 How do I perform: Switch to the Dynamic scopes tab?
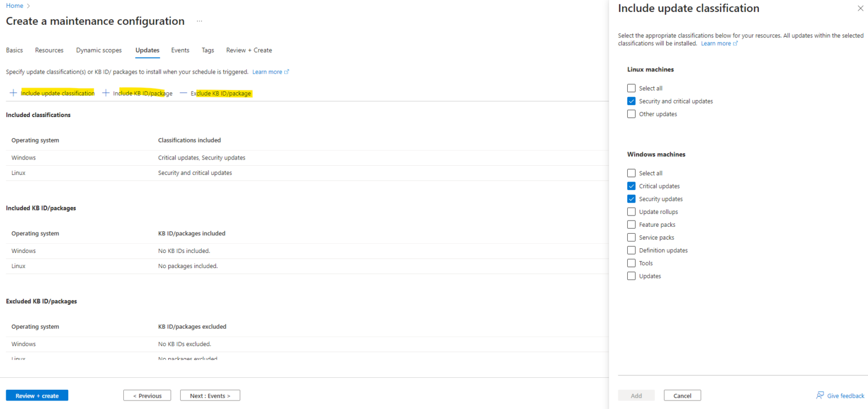[98, 50]
